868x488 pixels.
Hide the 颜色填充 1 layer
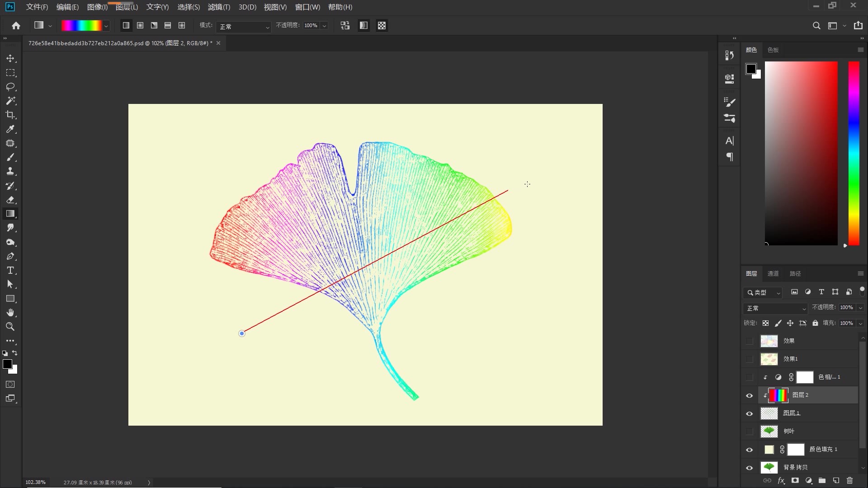(x=750, y=450)
